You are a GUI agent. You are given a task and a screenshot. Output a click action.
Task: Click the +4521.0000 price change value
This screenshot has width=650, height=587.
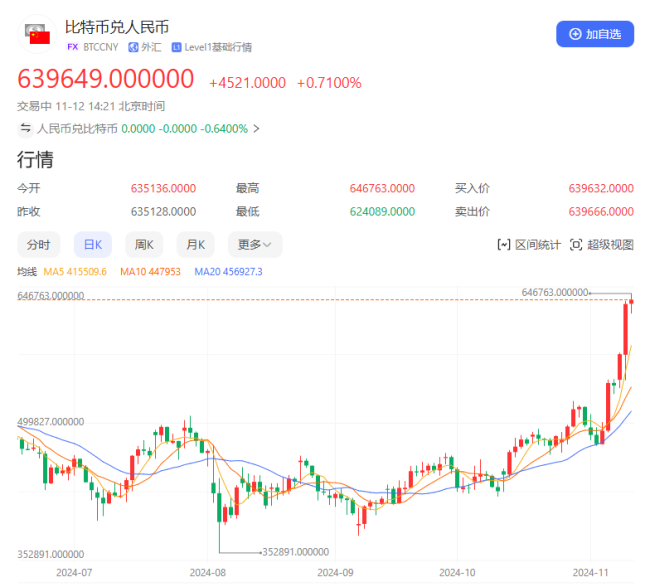click(x=247, y=83)
